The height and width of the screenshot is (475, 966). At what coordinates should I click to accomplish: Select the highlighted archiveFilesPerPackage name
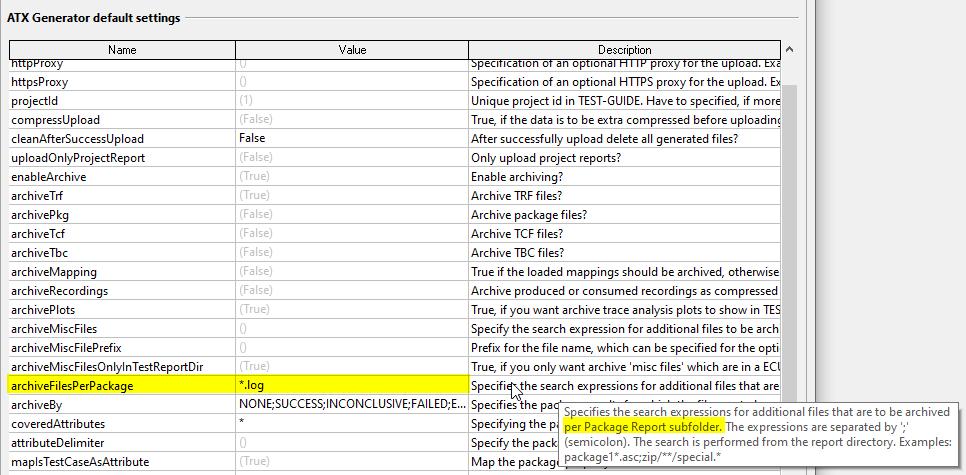tap(122, 386)
